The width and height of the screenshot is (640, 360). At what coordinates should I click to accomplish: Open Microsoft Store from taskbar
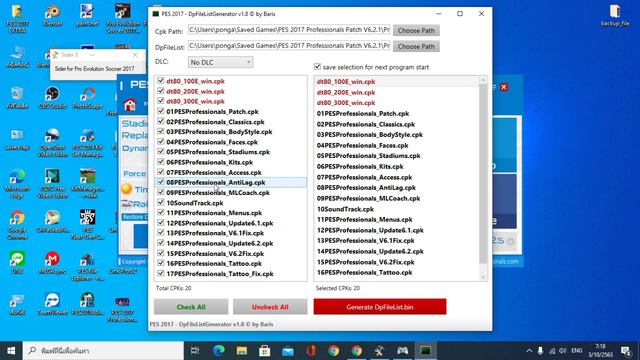coord(264,351)
